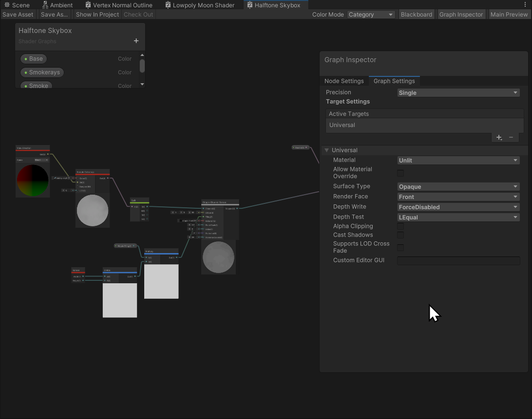
Task: Add a new blackboard property with plus icon
Action: click(136, 41)
